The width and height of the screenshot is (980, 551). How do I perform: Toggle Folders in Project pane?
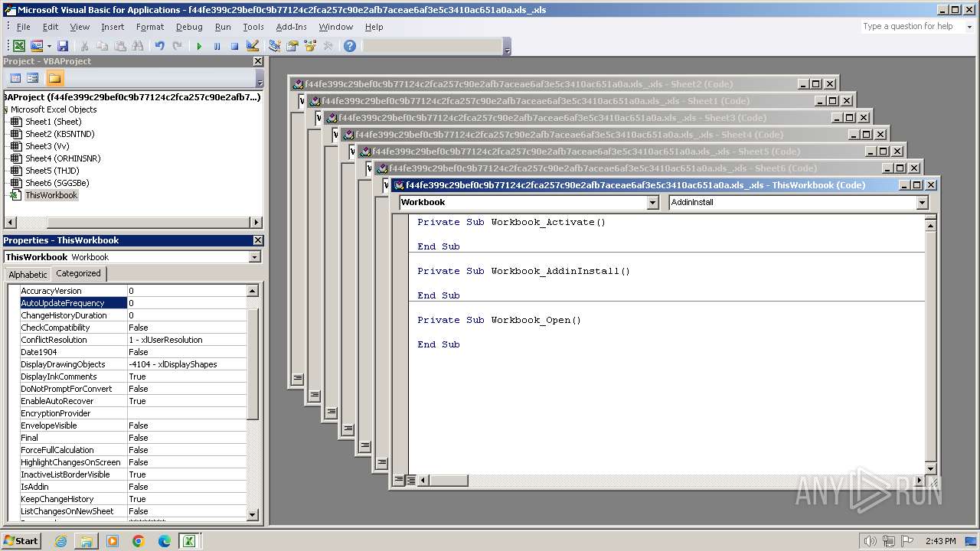(x=54, y=78)
